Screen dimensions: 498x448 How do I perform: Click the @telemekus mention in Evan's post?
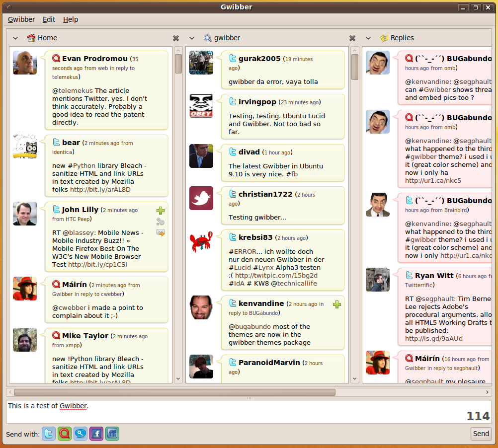pos(73,91)
